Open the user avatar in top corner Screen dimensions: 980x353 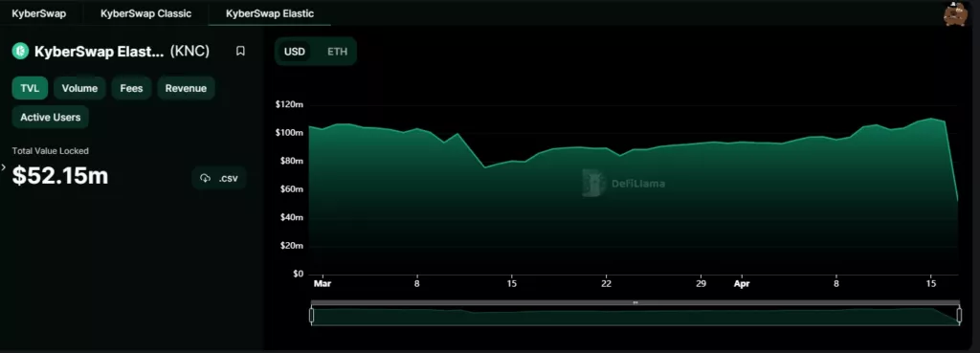tap(955, 13)
